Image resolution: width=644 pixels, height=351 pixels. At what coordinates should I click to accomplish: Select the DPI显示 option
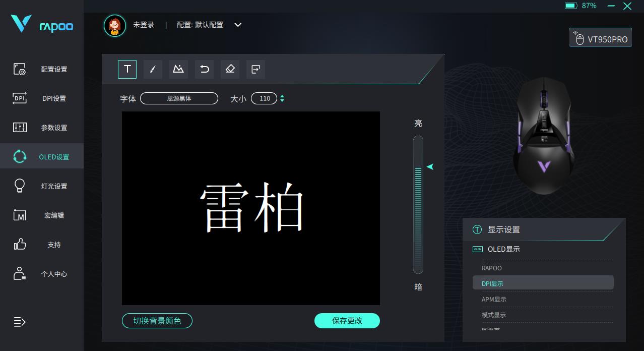(543, 283)
